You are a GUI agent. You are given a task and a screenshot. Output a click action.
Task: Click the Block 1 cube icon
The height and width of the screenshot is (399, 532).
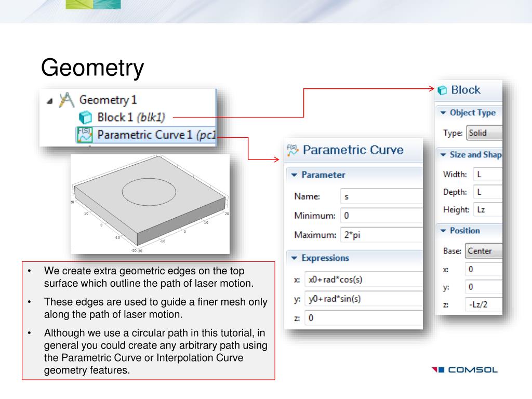85,117
